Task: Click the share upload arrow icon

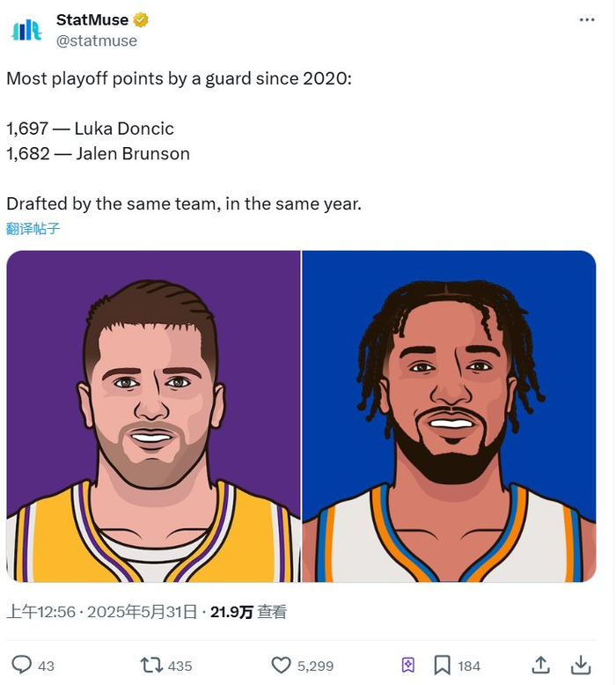Action: coord(541,665)
